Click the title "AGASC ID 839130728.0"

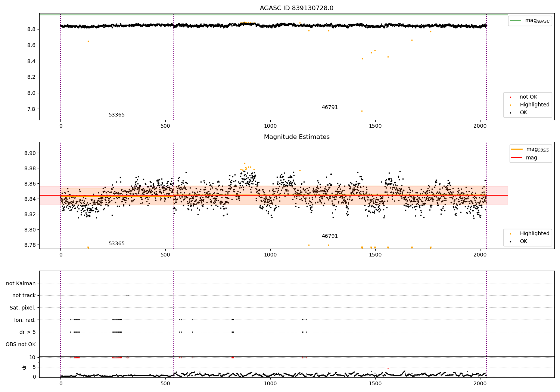tap(296, 8)
